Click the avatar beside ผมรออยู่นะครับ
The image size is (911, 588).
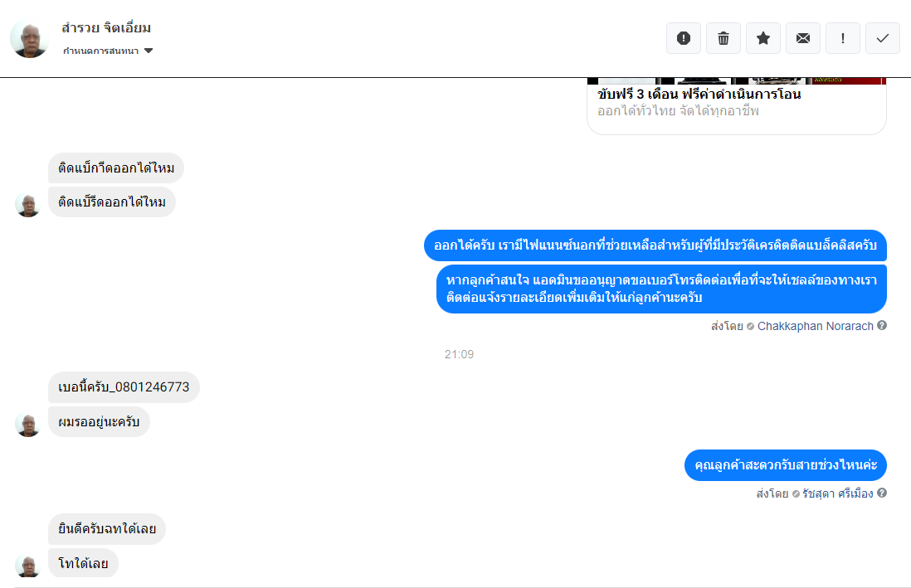[28, 424]
